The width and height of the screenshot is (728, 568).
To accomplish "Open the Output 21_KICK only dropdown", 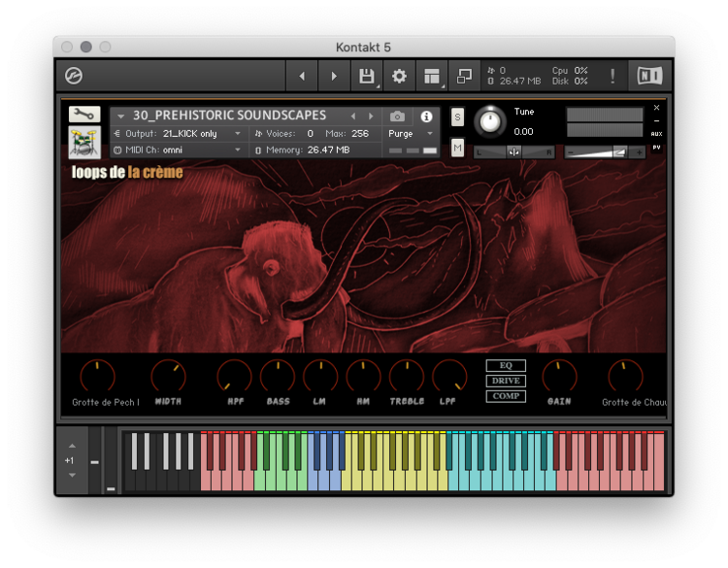I will (x=180, y=134).
